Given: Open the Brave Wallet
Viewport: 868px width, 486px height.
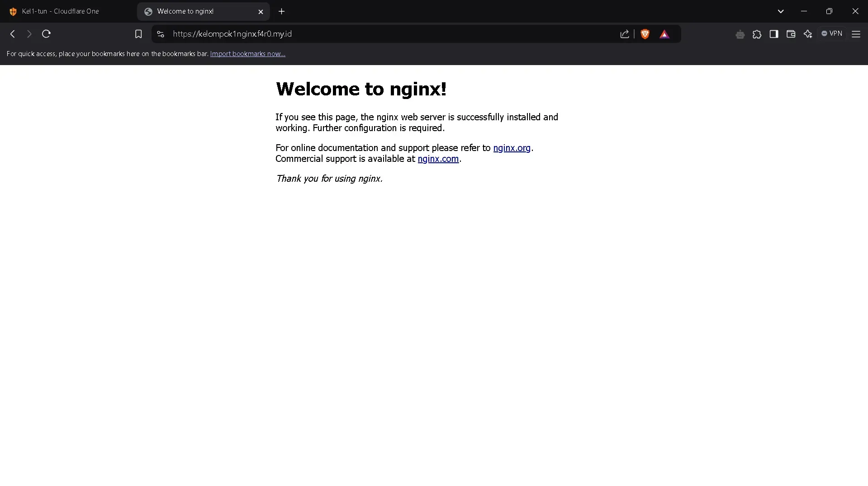Looking at the screenshot, I should pyautogui.click(x=791, y=34).
